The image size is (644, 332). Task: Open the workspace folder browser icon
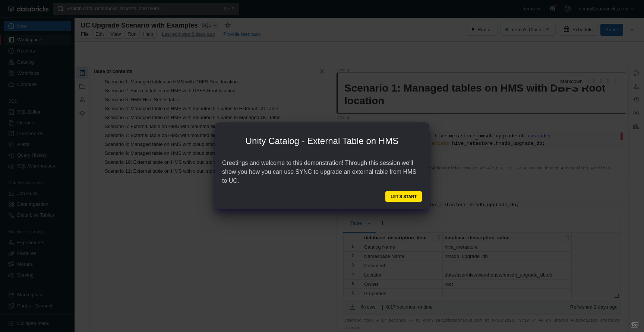coord(82,86)
